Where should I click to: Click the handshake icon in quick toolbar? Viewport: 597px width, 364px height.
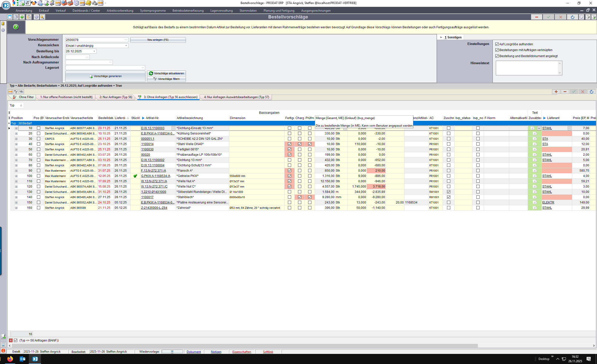[34, 3]
